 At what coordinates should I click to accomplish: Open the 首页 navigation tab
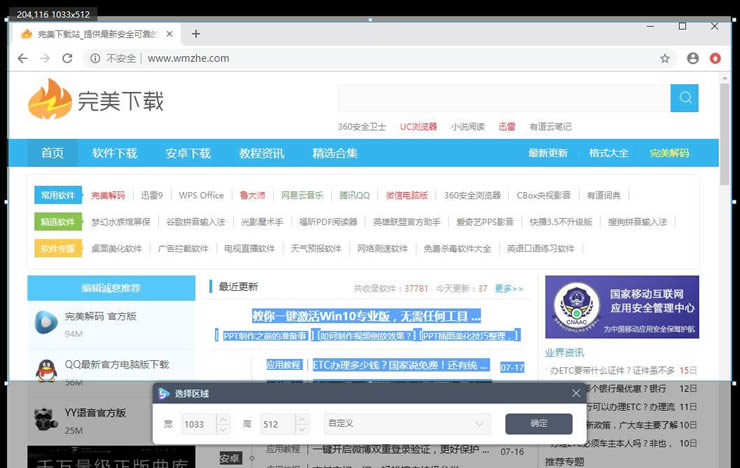pos(52,153)
